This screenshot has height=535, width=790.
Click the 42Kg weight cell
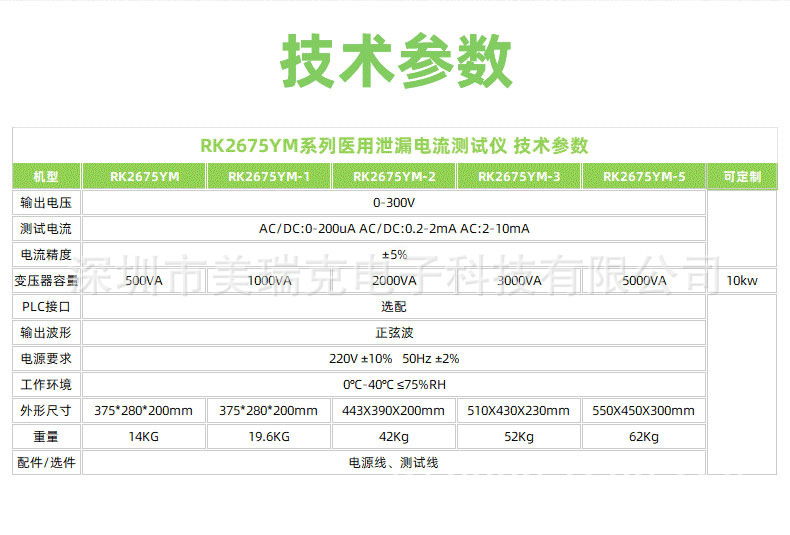[x=394, y=437]
